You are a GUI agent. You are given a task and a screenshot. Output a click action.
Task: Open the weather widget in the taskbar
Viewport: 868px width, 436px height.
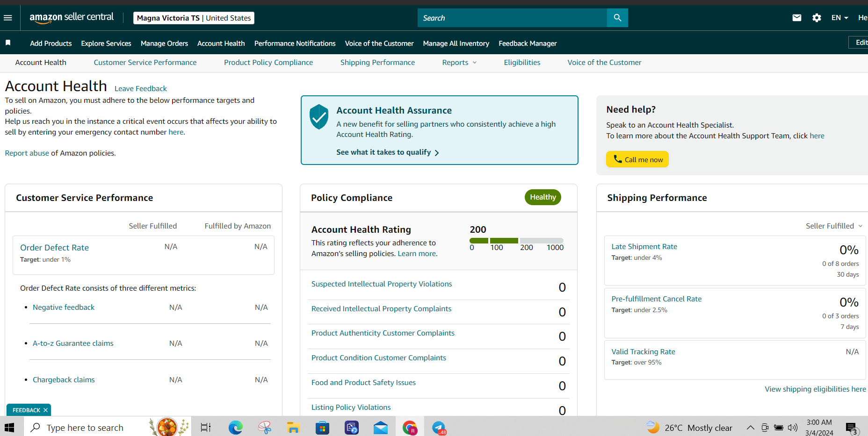coord(689,428)
